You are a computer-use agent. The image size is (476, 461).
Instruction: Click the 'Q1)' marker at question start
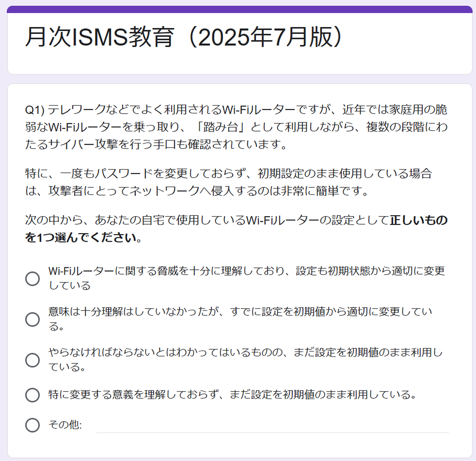click(35, 110)
